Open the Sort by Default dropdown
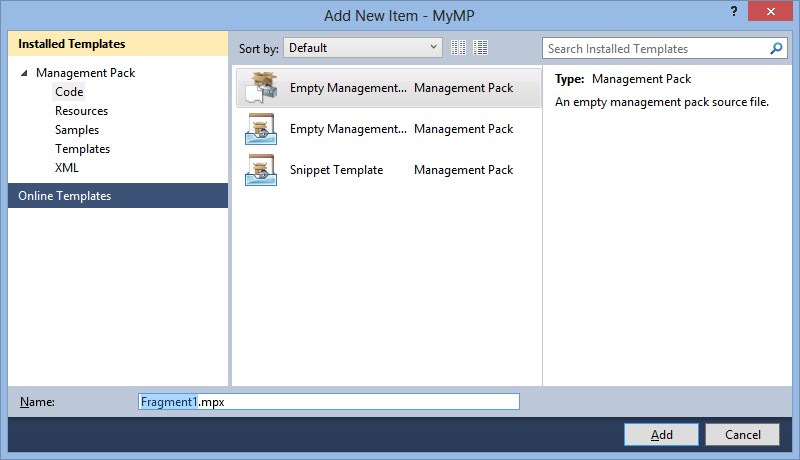Viewport: 800px width, 460px height. click(363, 47)
